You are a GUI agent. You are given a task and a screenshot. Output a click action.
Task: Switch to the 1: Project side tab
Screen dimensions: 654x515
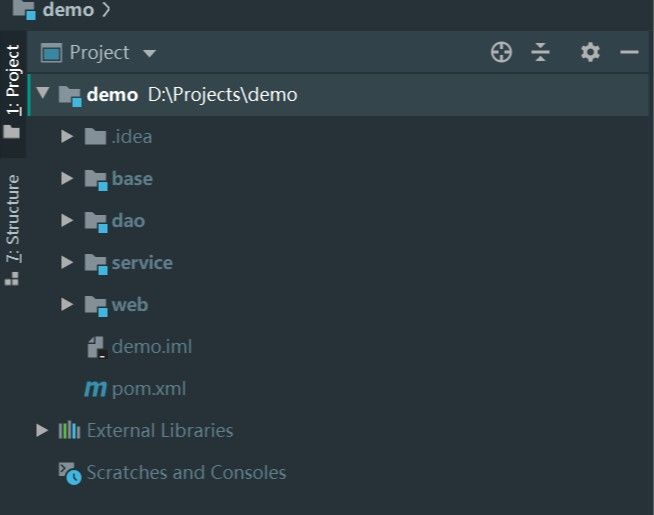coord(13,93)
